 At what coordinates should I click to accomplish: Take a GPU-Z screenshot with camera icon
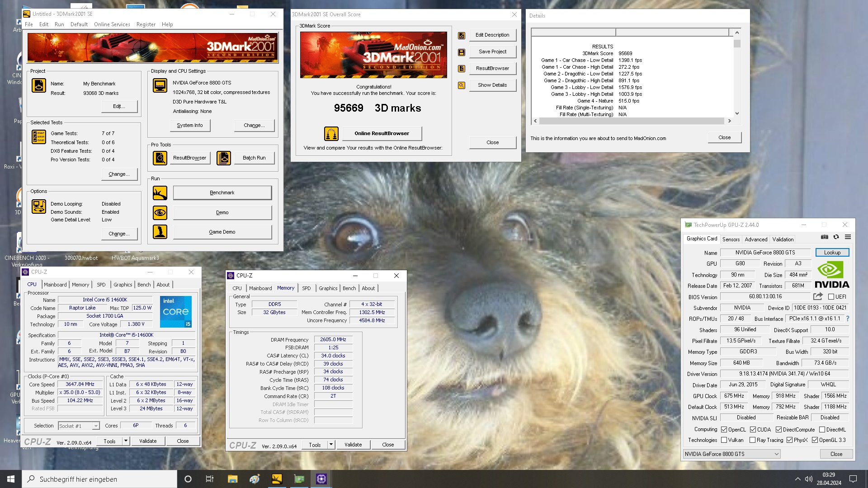click(x=825, y=237)
